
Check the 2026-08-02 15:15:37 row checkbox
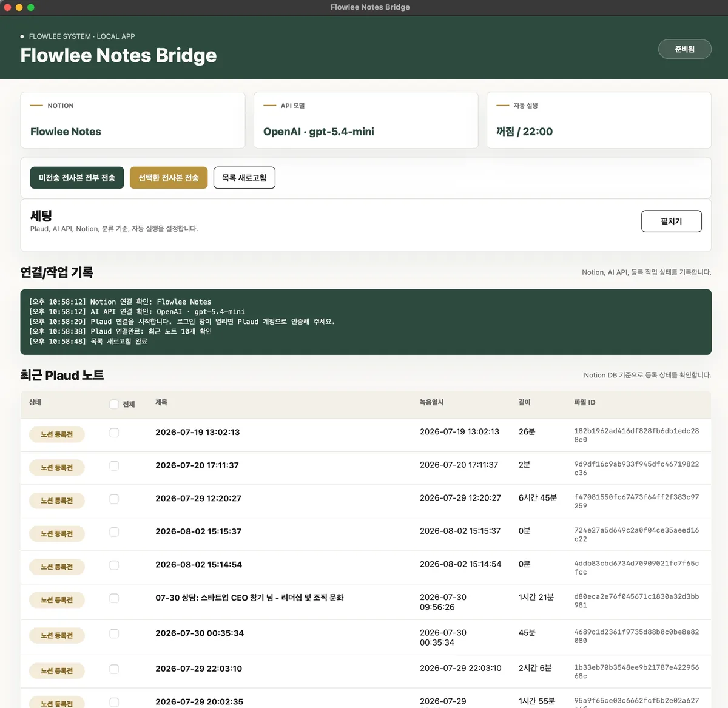[x=114, y=532]
